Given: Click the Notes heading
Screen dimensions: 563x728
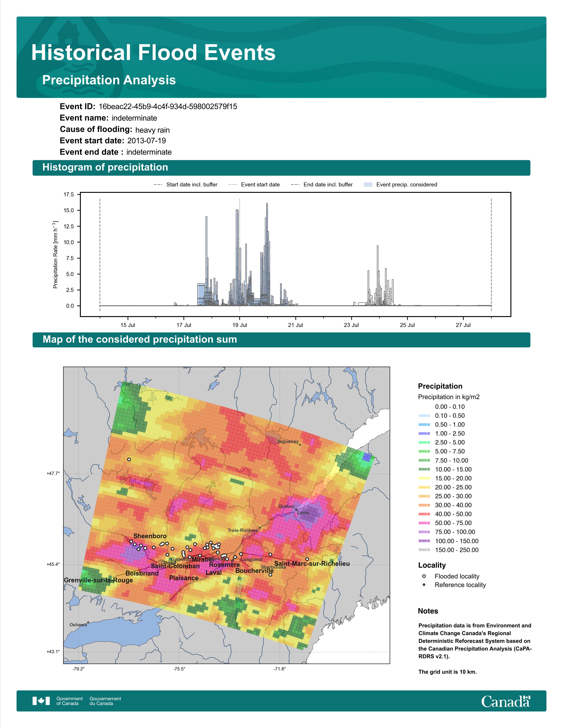Looking at the screenshot, I should coord(428,611).
